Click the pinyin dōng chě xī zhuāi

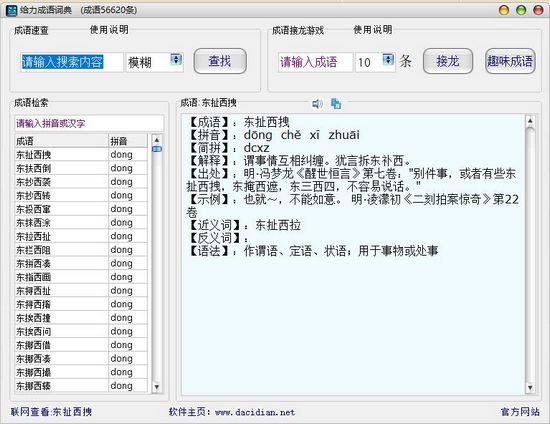(302, 135)
